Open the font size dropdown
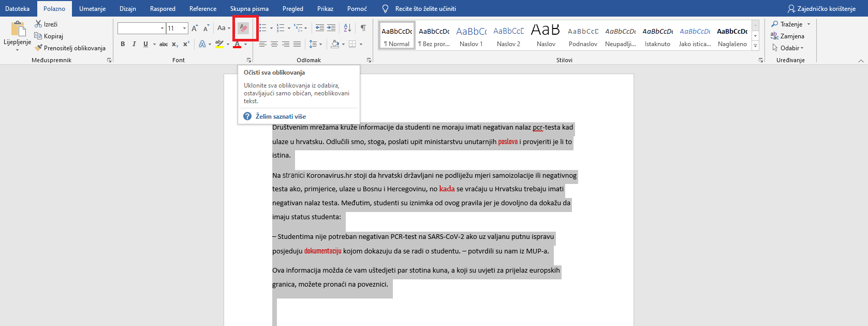The width and height of the screenshot is (868, 326). [x=185, y=28]
